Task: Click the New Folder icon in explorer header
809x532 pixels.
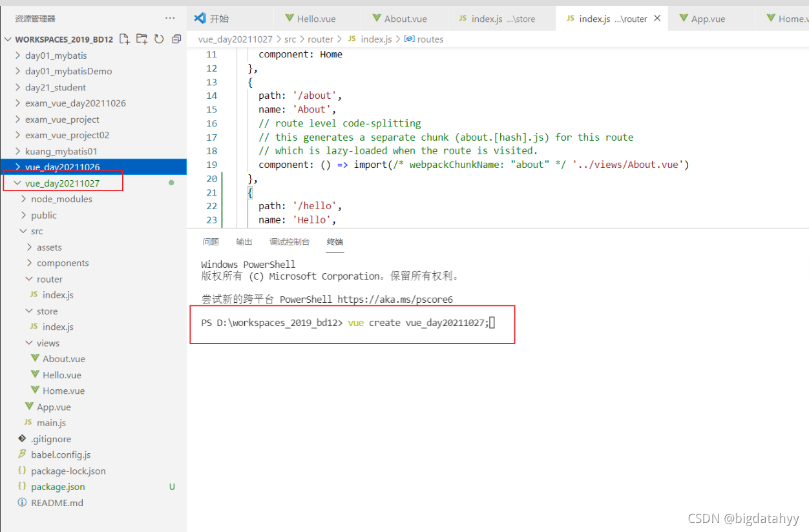Action: 142,39
